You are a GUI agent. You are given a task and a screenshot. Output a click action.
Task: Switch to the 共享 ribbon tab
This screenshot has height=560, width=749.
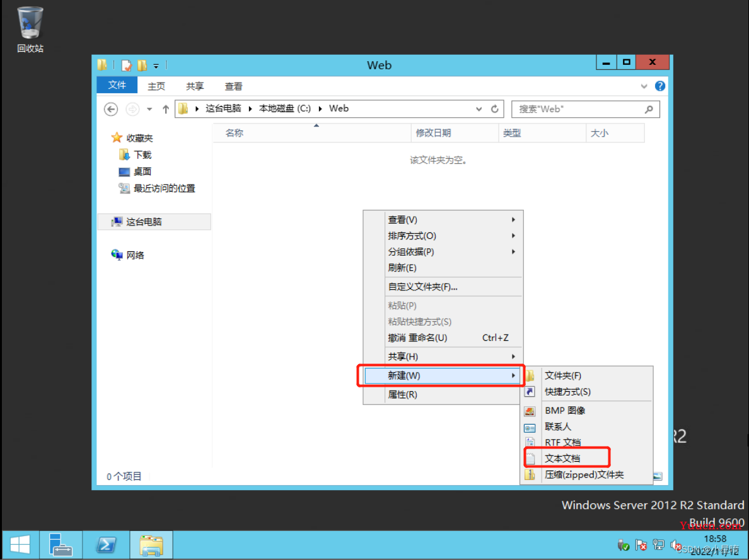tap(195, 86)
